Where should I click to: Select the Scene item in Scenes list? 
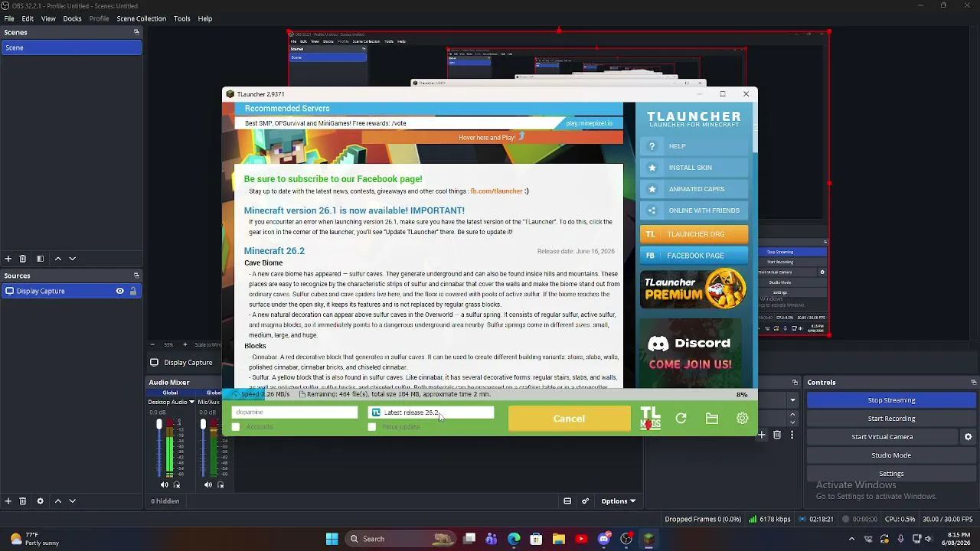pos(71,47)
